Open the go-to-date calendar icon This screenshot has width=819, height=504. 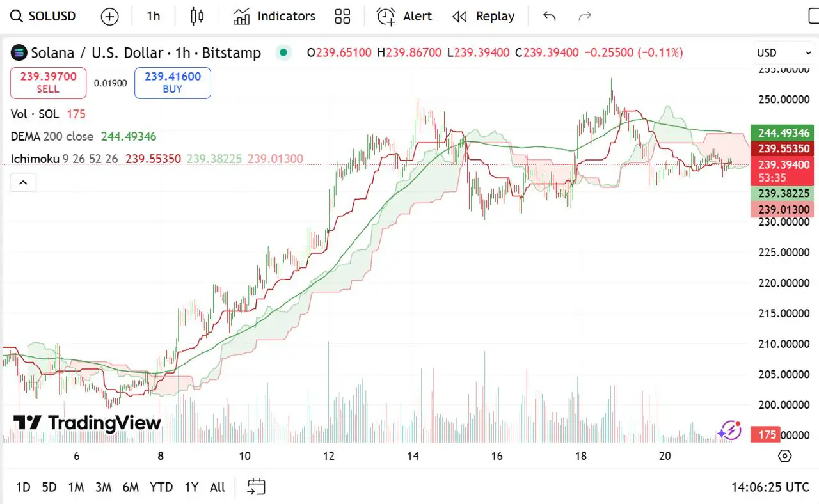click(256, 487)
